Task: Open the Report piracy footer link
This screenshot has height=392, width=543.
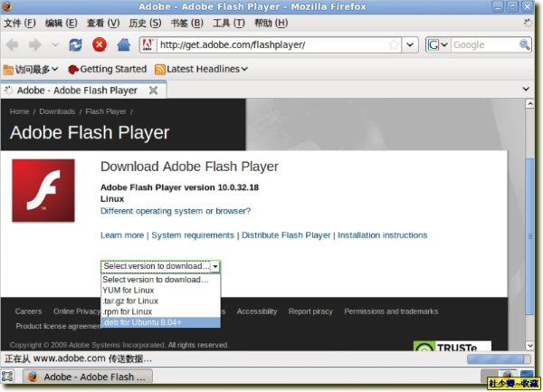Action: 310,311
